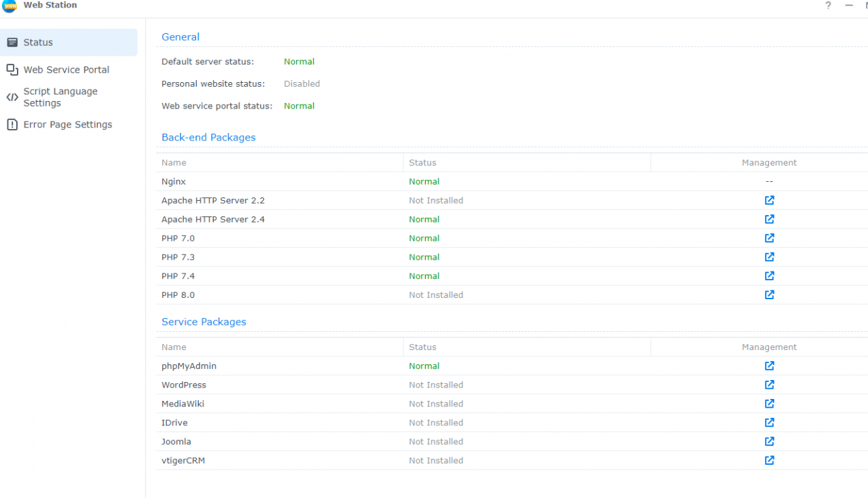Click the Name column header in Service Packages
Viewport: 868px width, 498px height.
pyautogui.click(x=174, y=347)
